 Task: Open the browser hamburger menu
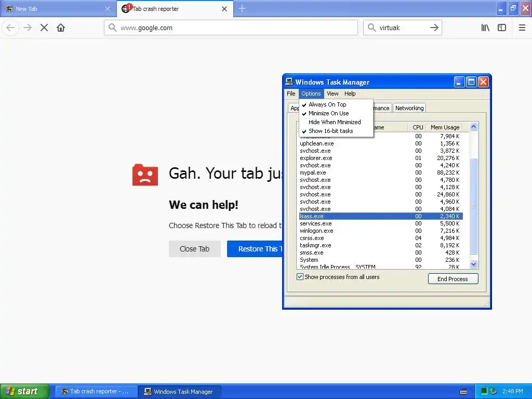tap(522, 28)
